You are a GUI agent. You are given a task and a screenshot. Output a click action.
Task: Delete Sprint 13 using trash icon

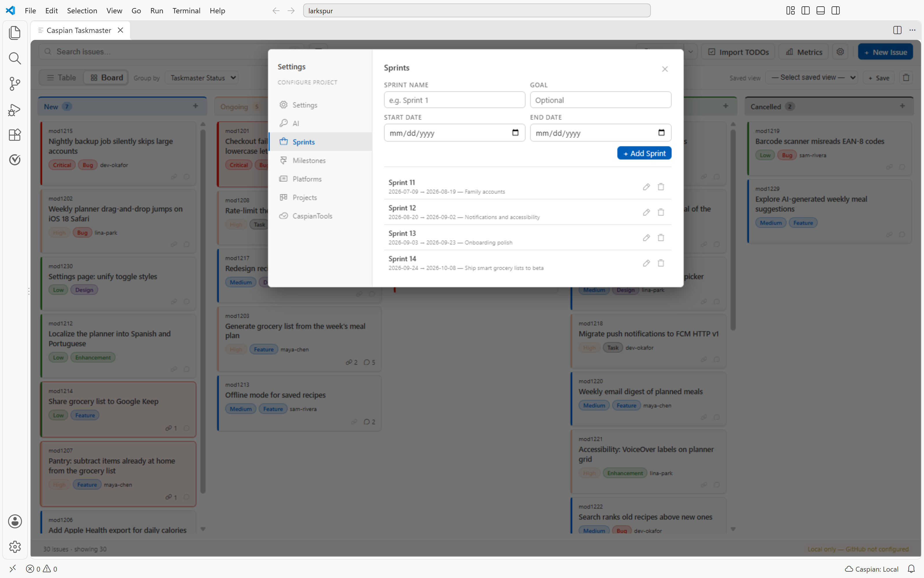click(x=661, y=238)
